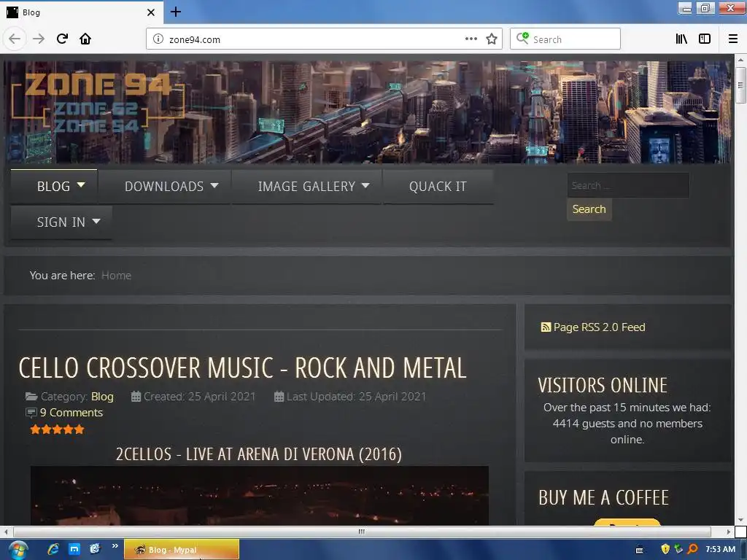Open the yellow security shield tray icon

(665, 549)
